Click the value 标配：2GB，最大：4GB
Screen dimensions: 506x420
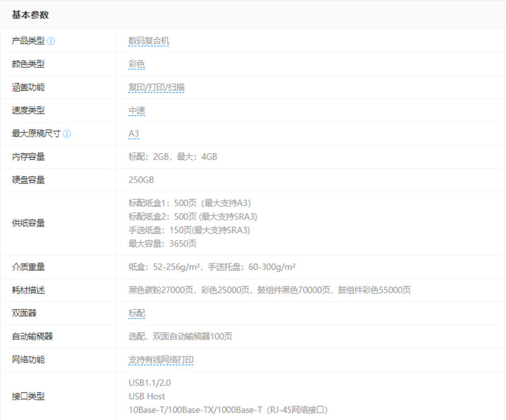[x=173, y=157]
